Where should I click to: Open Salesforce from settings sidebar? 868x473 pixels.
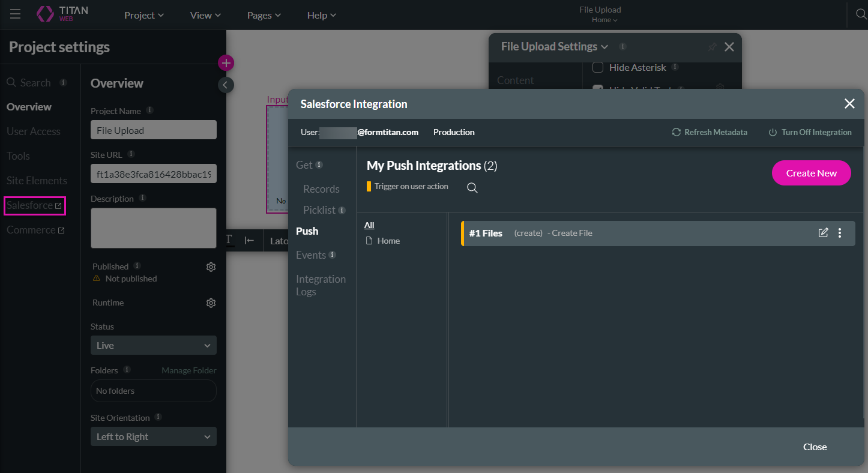pyautogui.click(x=34, y=205)
